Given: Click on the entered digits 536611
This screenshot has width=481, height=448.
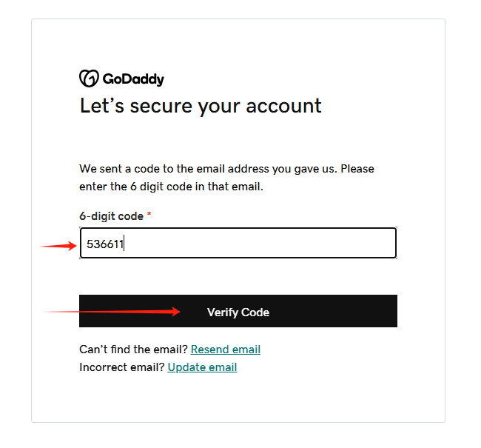Looking at the screenshot, I should 105,244.
